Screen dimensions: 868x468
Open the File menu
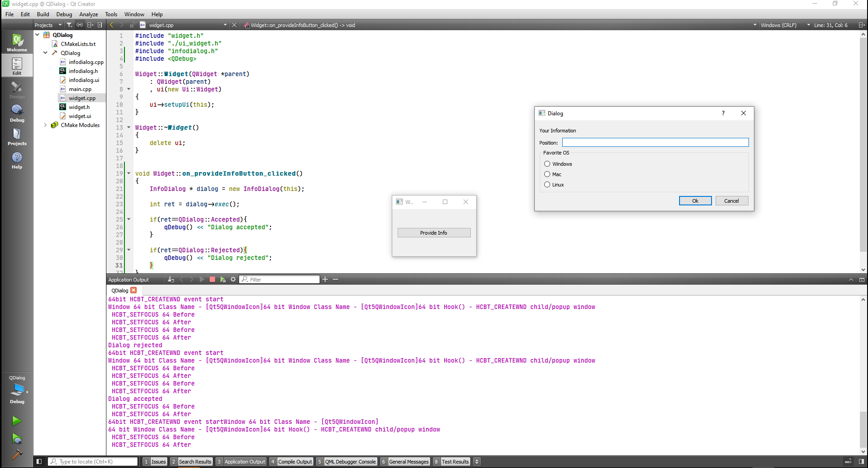tap(9, 14)
